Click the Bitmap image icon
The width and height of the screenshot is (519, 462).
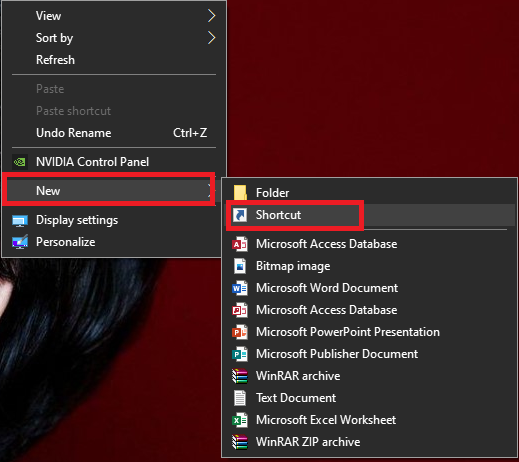(x=240, y=266)
